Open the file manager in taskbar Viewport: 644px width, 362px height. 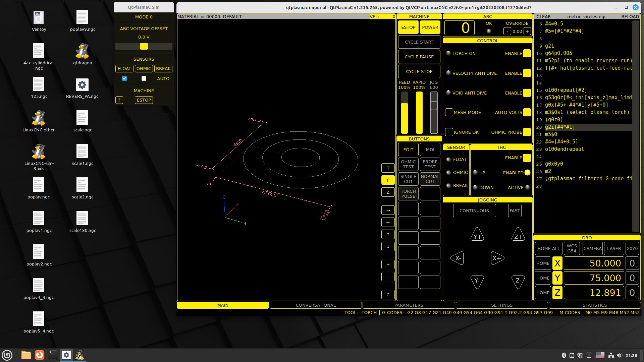click(x=26, y=355)
